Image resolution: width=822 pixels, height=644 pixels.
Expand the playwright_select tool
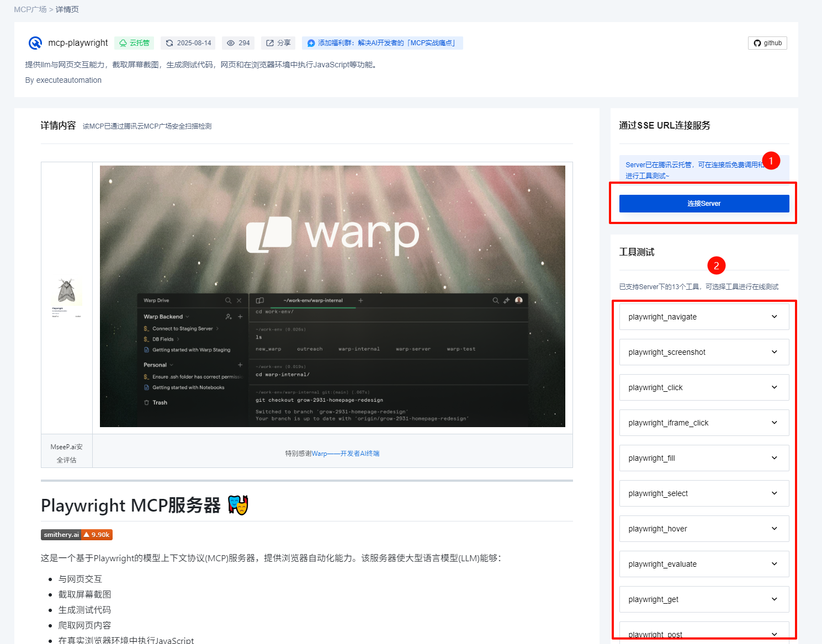(704, 493)
